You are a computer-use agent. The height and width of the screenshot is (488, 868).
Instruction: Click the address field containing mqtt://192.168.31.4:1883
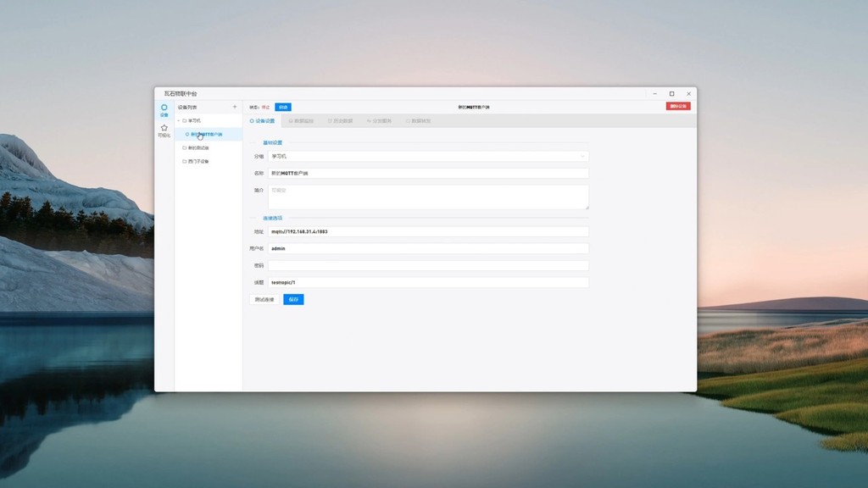click(427, 231)
